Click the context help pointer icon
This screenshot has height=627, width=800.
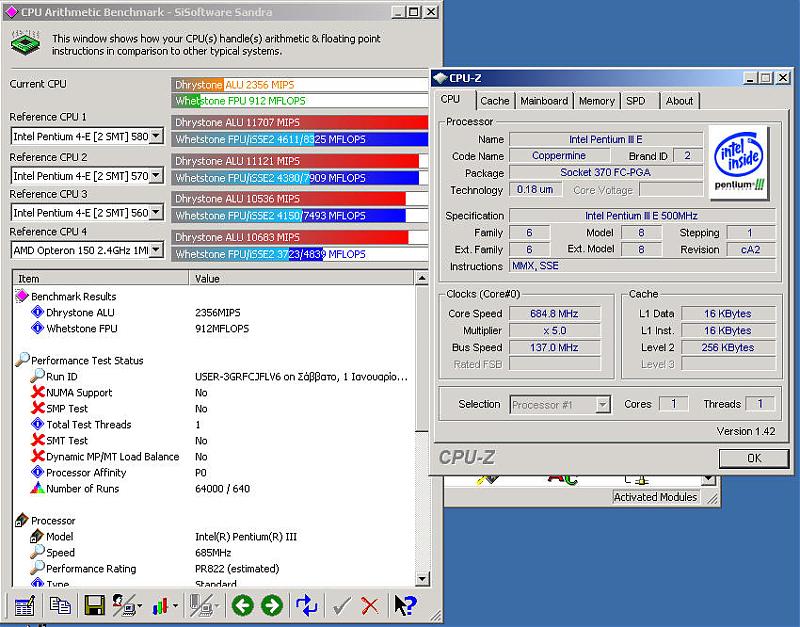click(405, 606)
